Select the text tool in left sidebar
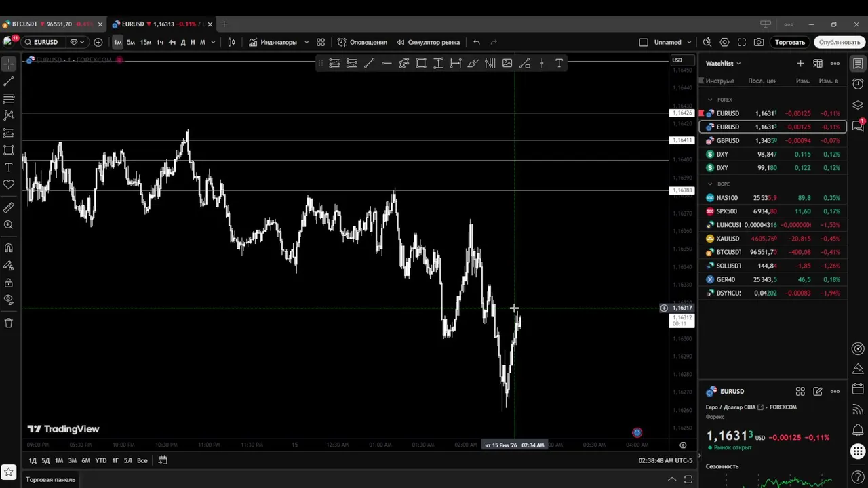 point(9,167)
